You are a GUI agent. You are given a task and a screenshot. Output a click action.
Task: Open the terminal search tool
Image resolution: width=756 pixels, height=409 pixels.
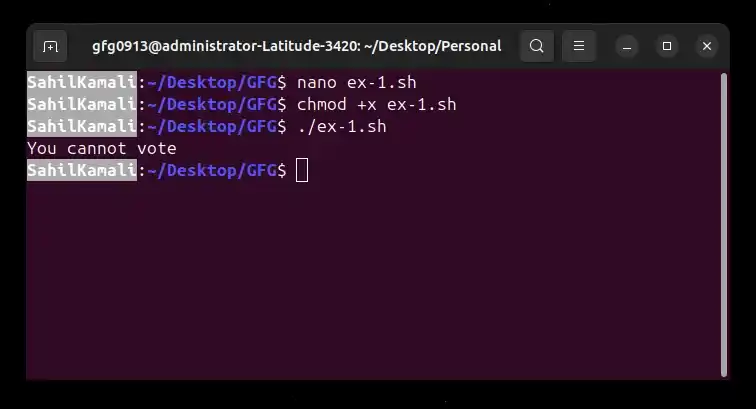coord(537,46)
